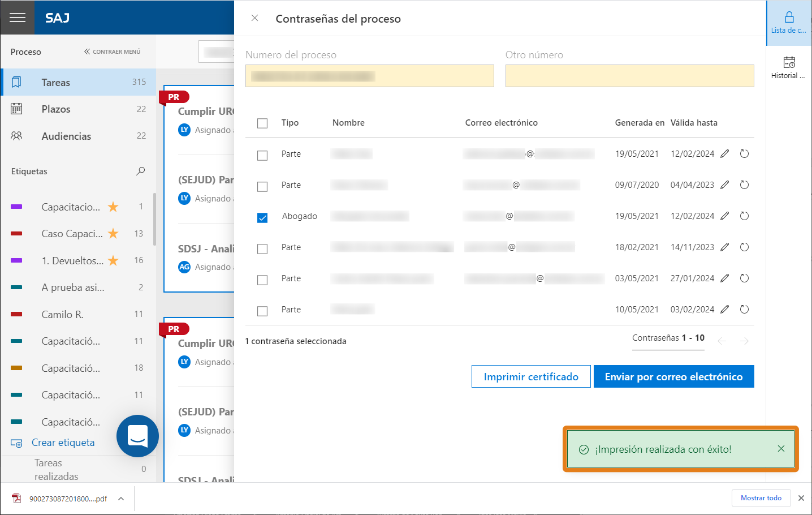Image resolution: width=812 pixels, height=515 pixels.
Task: Check the Parte row generated 09/07/2020
Action: [262, 187]
